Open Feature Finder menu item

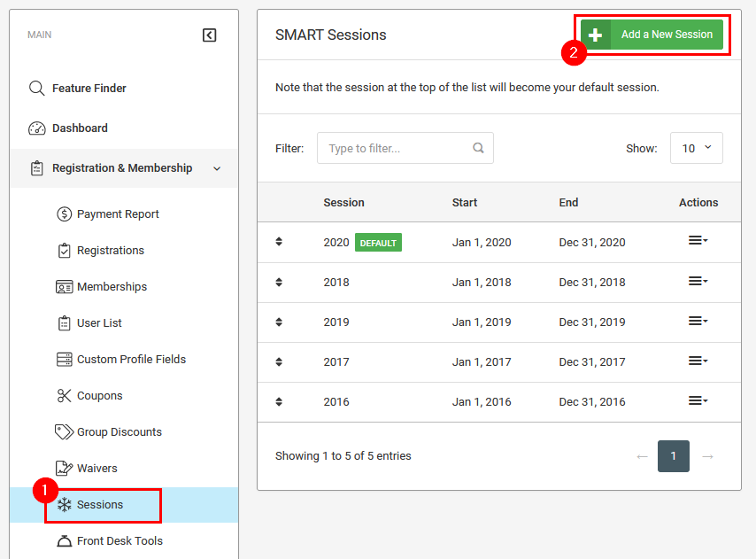(89, 89)
